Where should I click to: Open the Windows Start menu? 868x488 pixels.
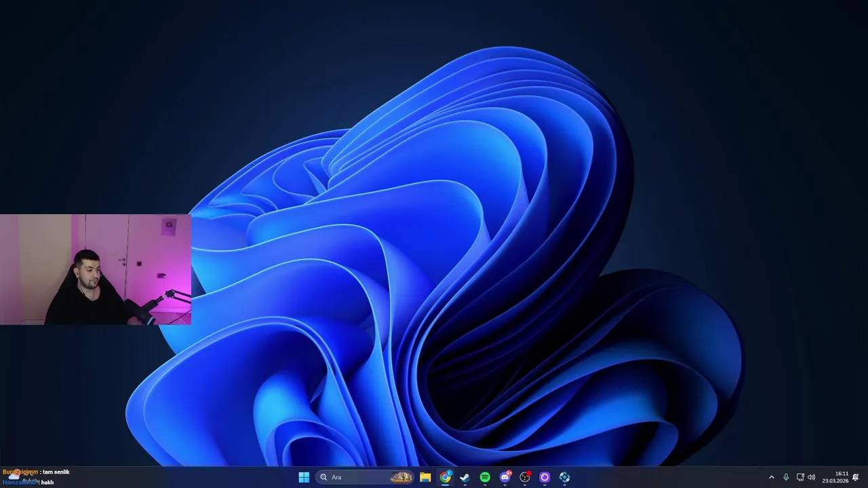[x=304, y=477]
